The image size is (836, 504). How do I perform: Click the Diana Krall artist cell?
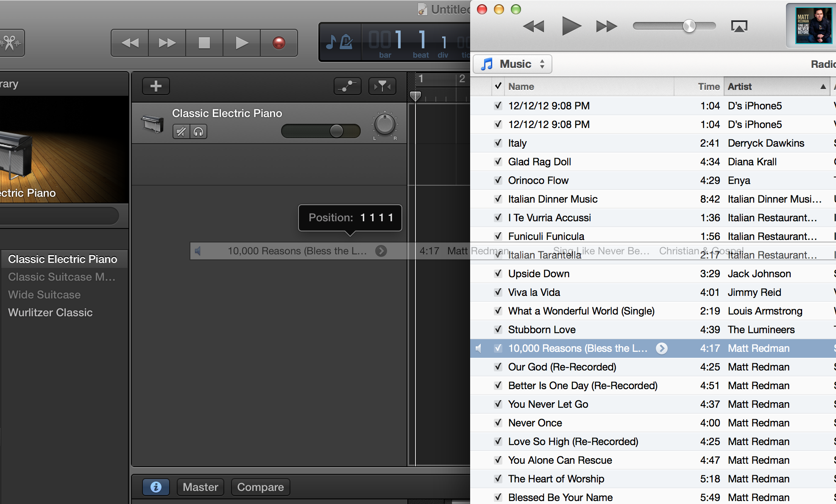click(x=752, y=162)
